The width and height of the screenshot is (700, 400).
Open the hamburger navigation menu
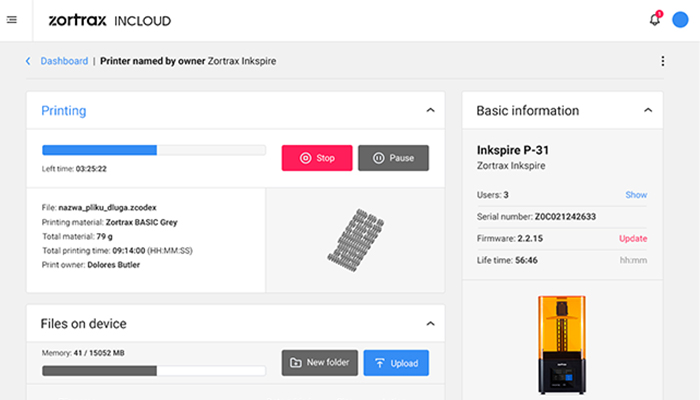12,20
